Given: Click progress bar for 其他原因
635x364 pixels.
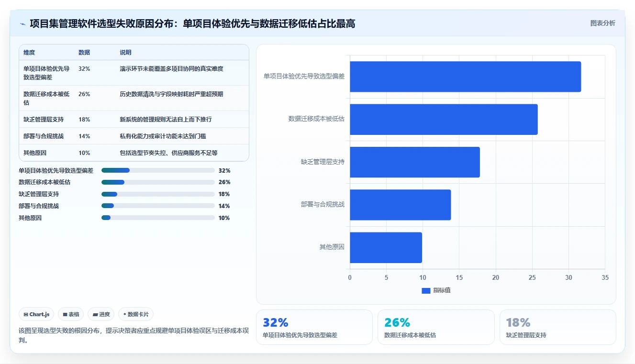Looking at the screenshot, I should [158, 218].
